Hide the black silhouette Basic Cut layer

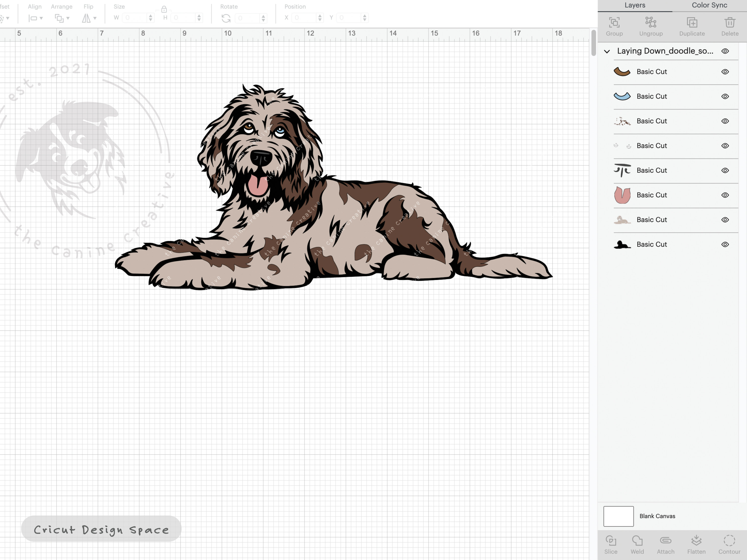725,244
